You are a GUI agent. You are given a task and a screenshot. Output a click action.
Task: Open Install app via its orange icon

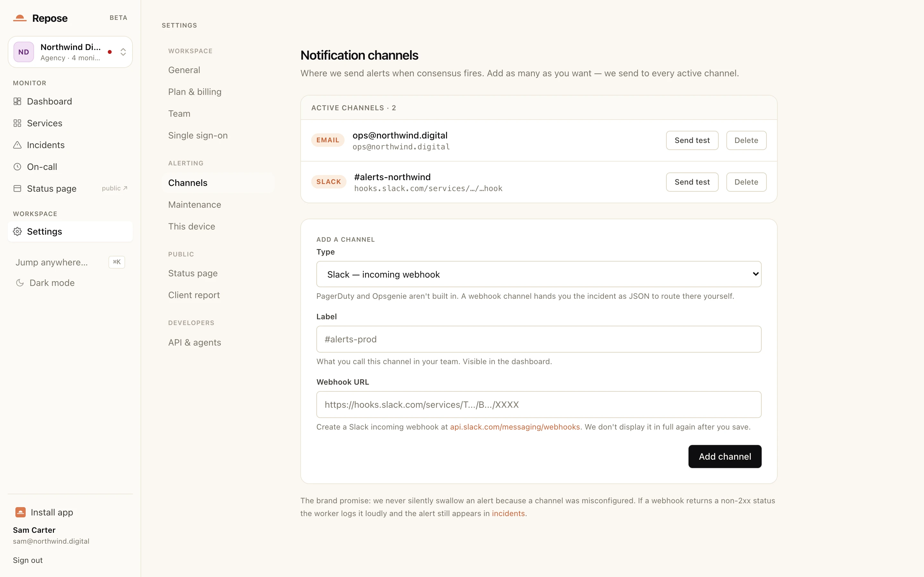click(20, 512)
